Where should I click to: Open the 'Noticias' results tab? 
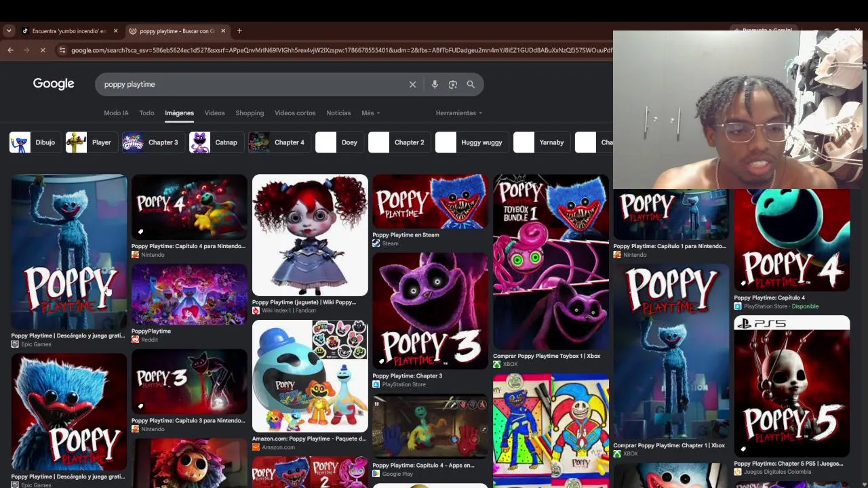click(338, 113)
